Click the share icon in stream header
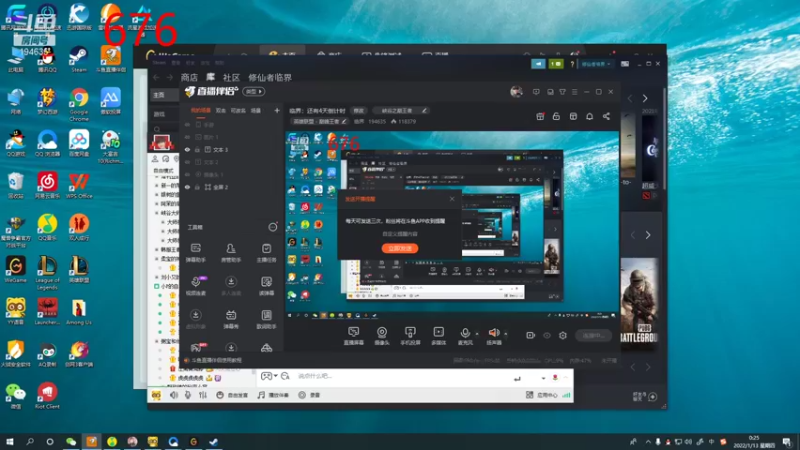Screen dimensions: 800x450 tap(606, 116)
